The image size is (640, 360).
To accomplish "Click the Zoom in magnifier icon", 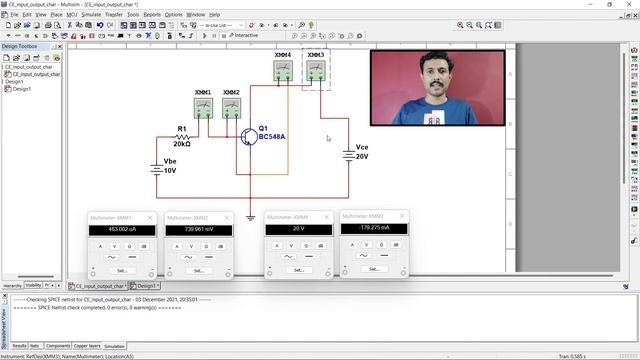I will [460, 25].
